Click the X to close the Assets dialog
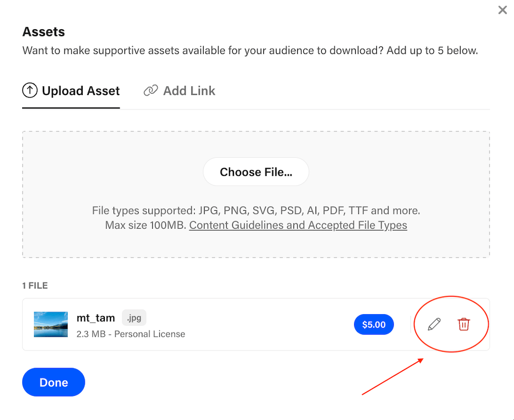Screen dimensions: 514x420 click(x=502, y=10)
